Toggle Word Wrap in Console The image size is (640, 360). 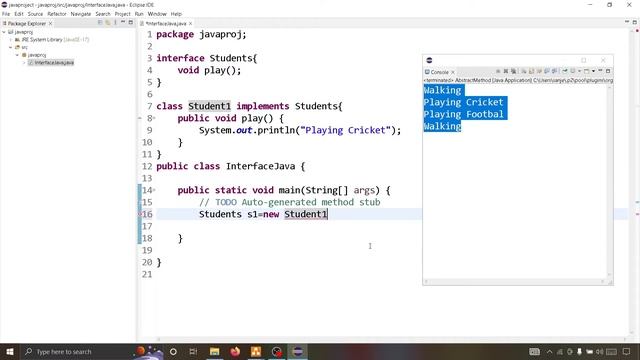(539, 71)
